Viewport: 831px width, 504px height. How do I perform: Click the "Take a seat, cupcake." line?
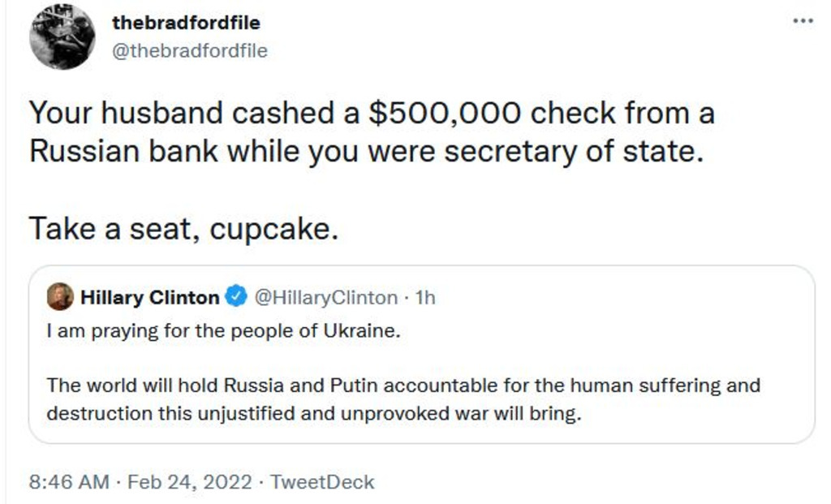(x=183, y=230)
